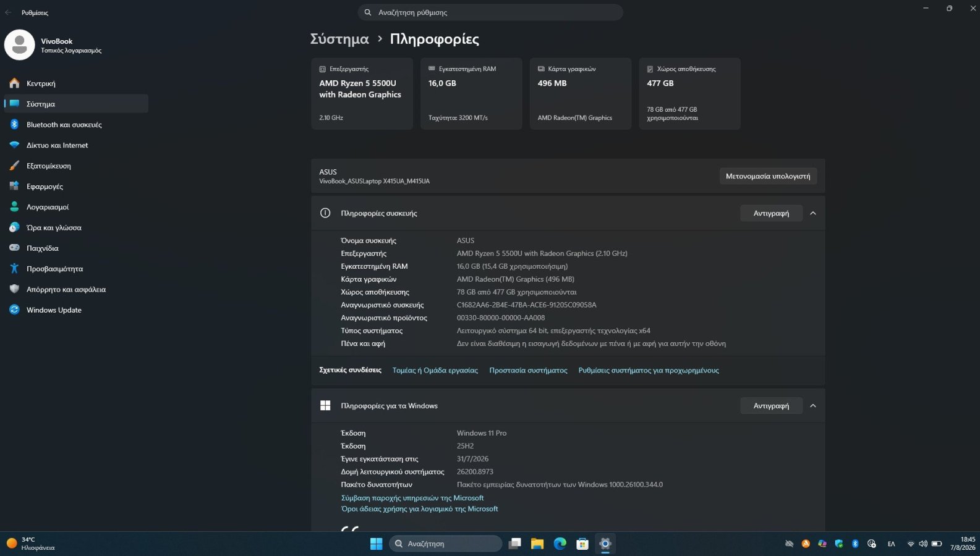Image resolution: width=980 pixels, height=556 pixels.
Task: Collapse the Πληροφορίες συσκευής section
Action: click(813, 213)
